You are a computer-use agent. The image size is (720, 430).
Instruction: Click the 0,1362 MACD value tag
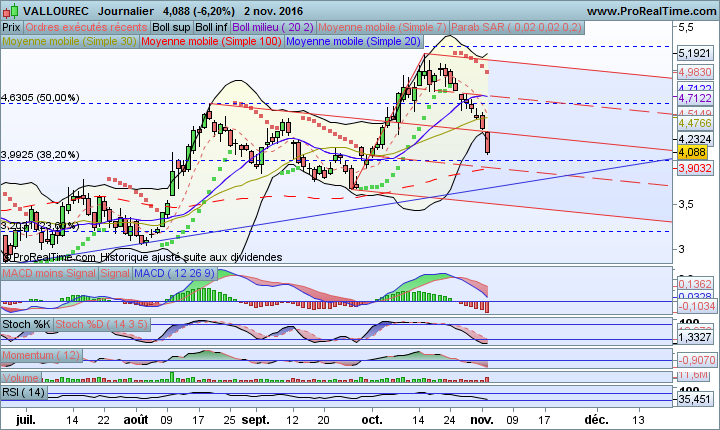pyautogui.click(x=697, y=284)
